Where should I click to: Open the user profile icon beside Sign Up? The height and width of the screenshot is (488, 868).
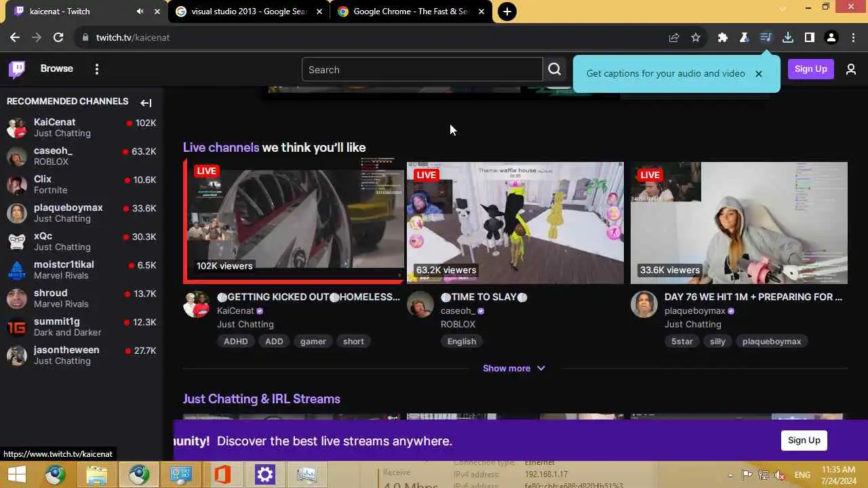(851, 69)
